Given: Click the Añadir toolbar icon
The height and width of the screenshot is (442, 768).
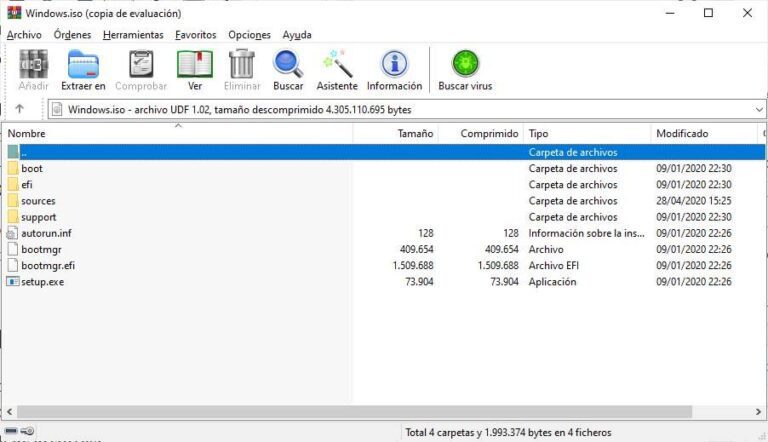Looking at the screenshot, I should pos(33,64).
